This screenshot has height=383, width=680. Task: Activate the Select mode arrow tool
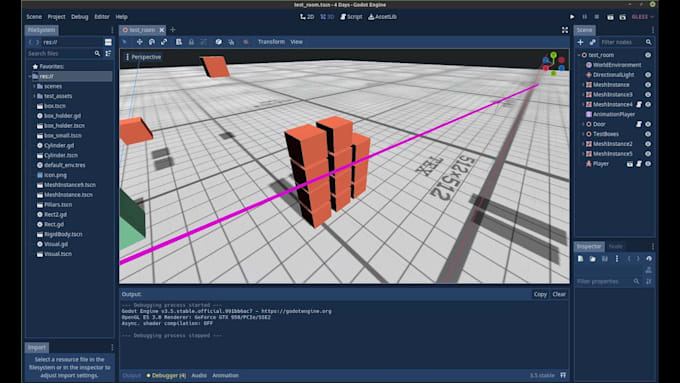[124, 42]
